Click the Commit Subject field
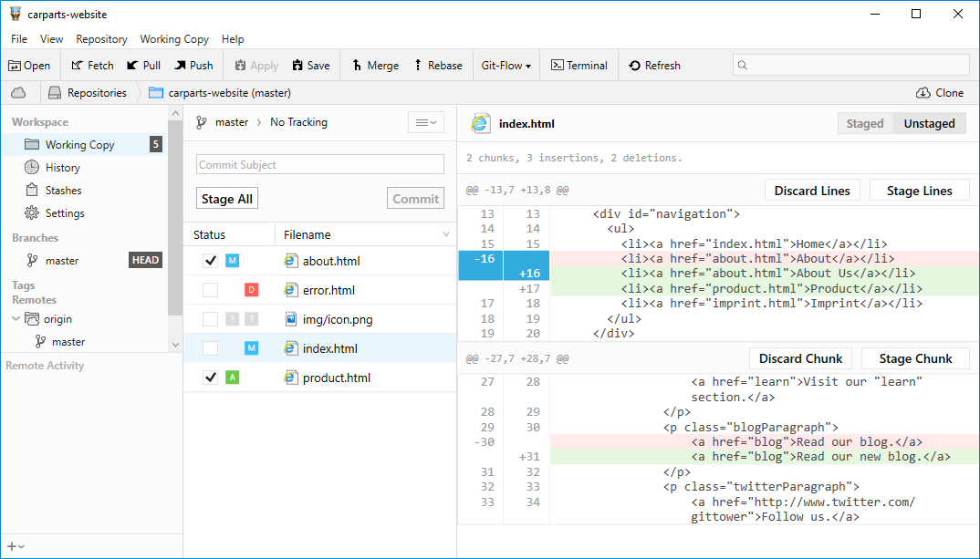 pos(320,164)
